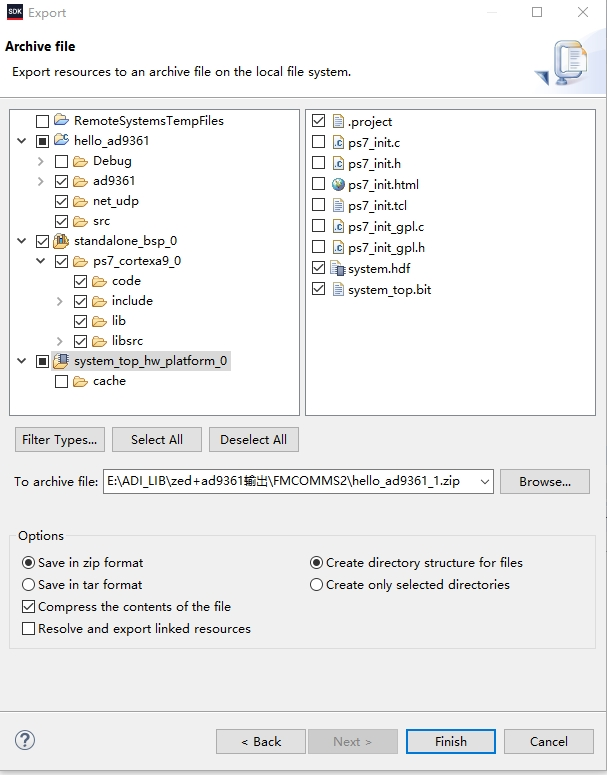Open the archive file path dropdown
607x775 pixels.
(485, 481)
